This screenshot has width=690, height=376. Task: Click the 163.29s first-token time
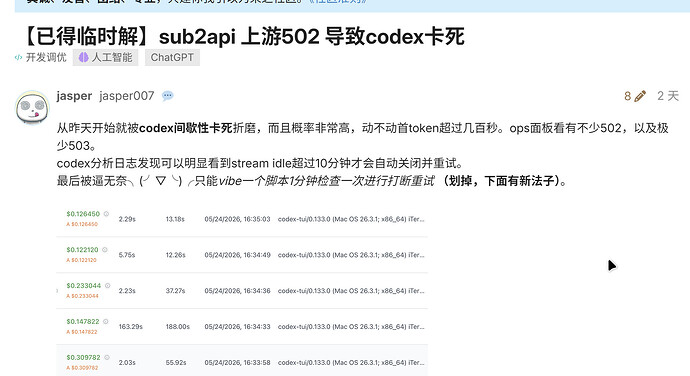coord(131,327)
